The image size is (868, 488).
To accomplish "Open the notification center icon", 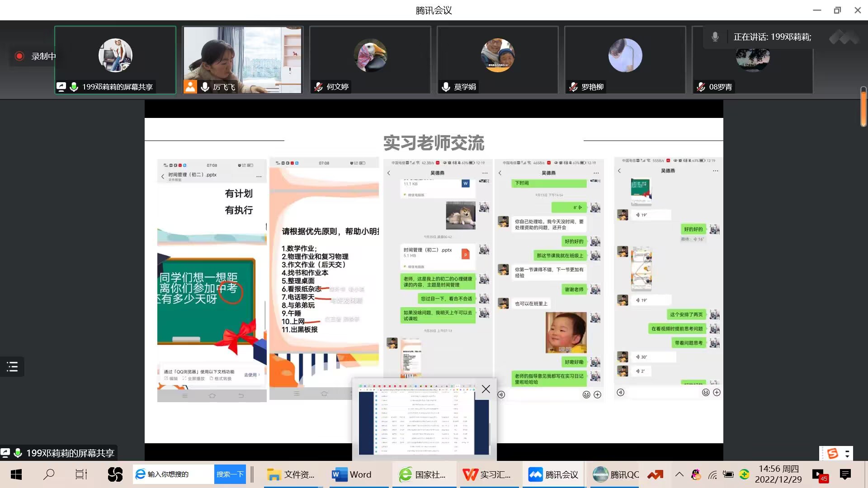I will click(845, 474).
